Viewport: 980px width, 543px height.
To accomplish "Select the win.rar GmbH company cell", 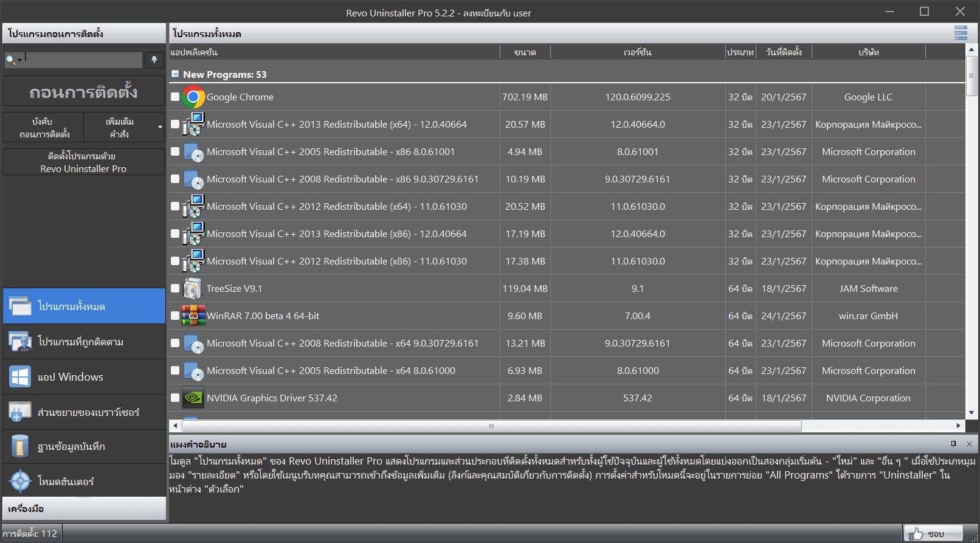I will [x=869, y=316].
